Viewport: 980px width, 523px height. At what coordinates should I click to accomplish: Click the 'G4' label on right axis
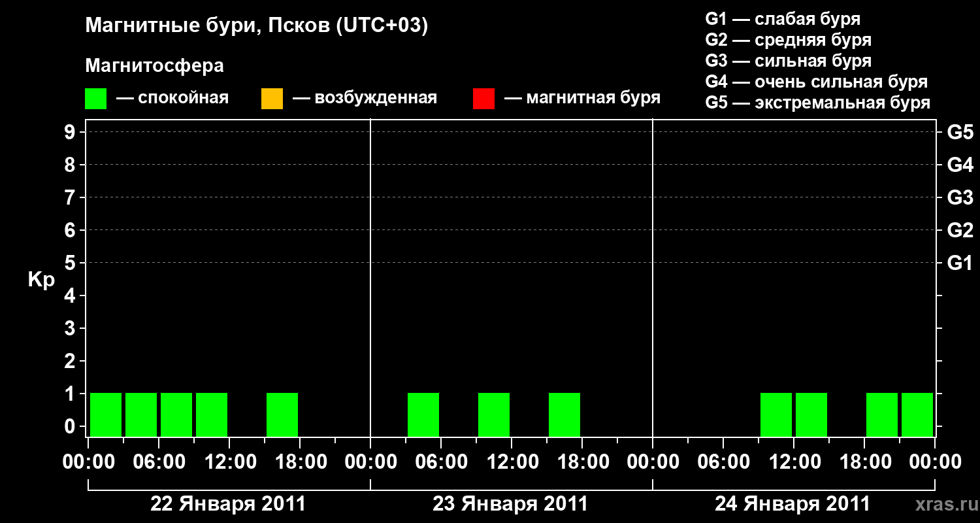point(960,165)
